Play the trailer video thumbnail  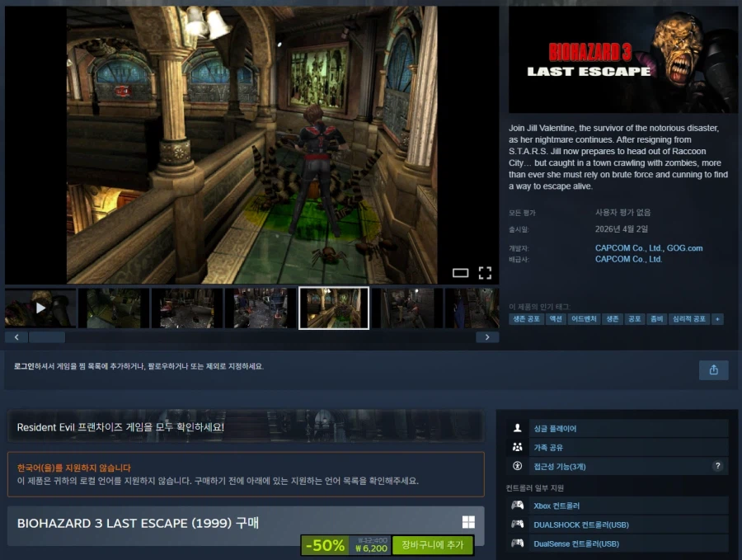40,308
